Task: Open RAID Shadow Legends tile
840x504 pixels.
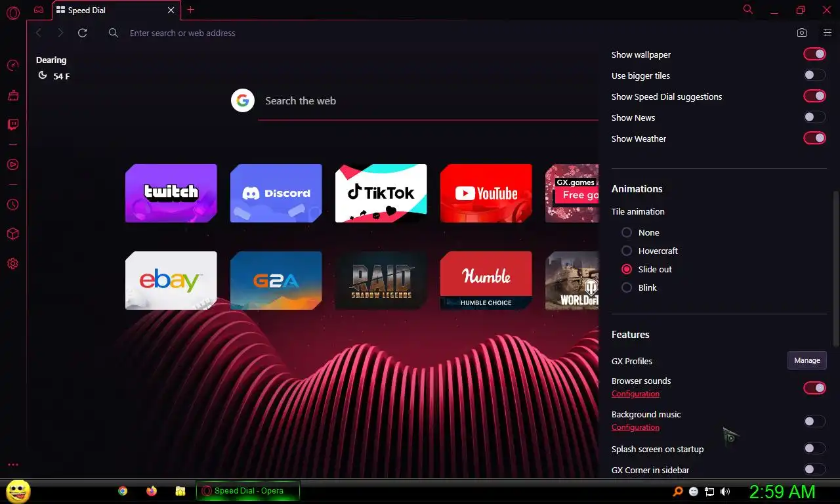Action: (381, 280)
